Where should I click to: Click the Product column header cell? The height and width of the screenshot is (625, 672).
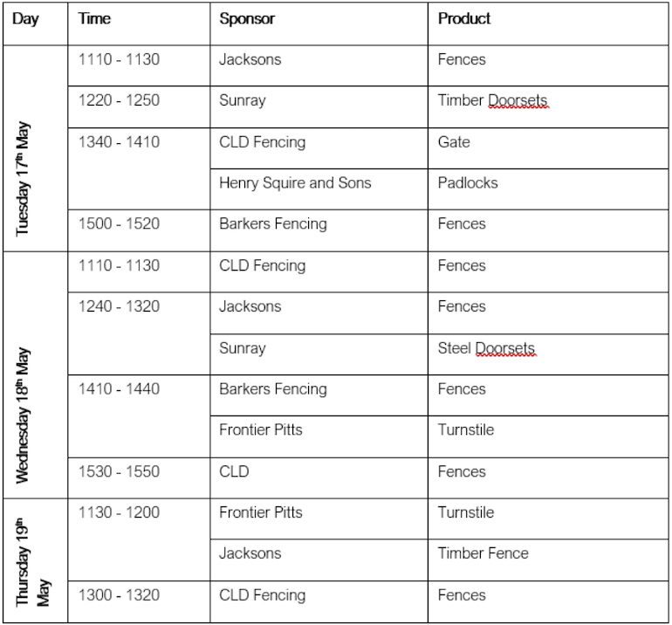[x=548, y=24]
